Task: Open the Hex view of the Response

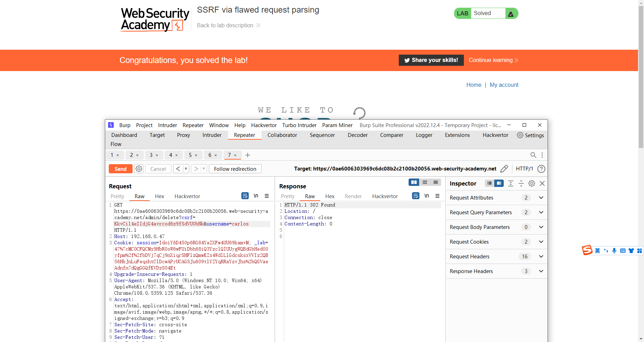Action: (x=330, y=196)
